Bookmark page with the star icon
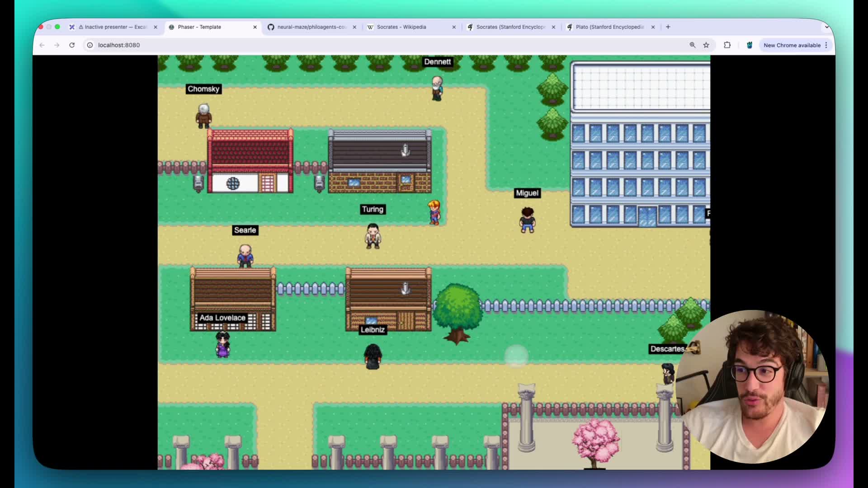Image resolution: width=868 pixels, height=488 pixels. (706, 45)
